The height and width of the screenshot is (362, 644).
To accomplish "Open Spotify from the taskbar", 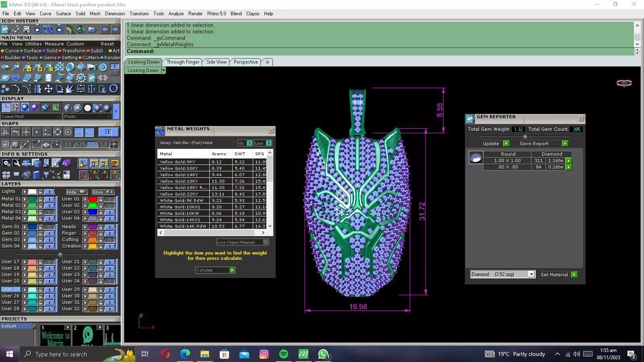I will coord(284,354).
